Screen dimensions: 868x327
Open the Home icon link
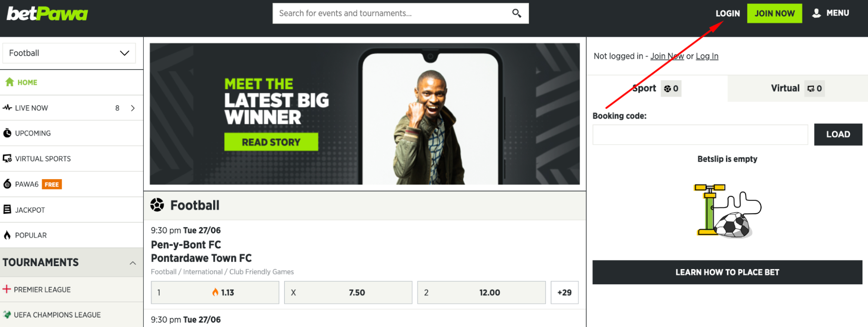(x=10, y=82)
